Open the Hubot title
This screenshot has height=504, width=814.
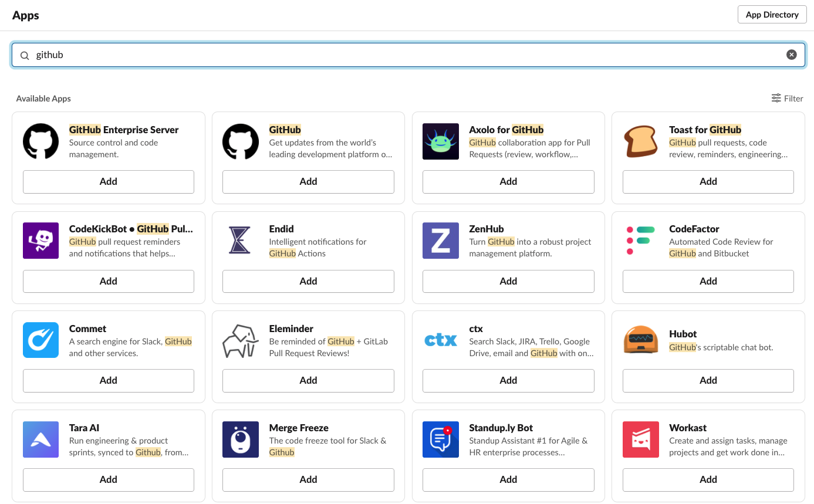coord(683,334)
